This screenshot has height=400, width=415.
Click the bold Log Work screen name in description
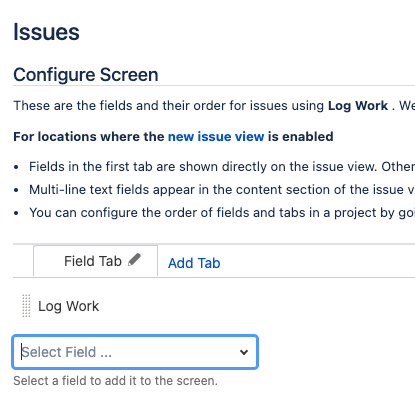coord(358,106)
